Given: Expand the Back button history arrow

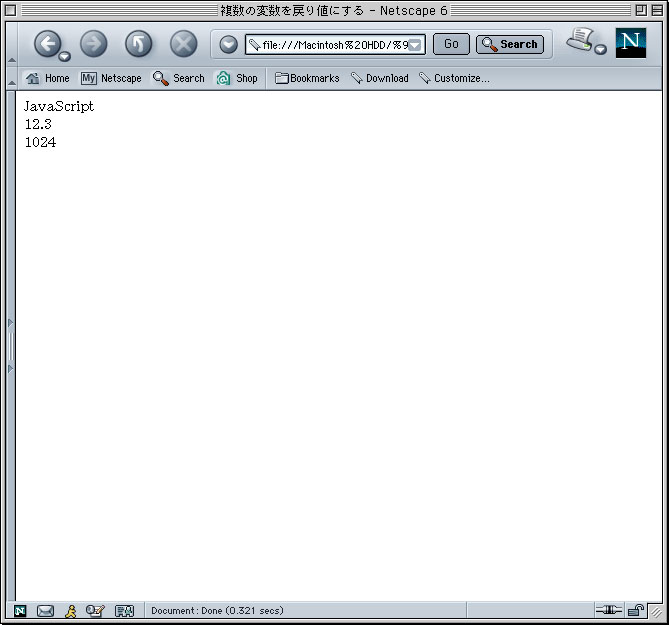Looking at the screenshot, I should [x=65, y=56].
